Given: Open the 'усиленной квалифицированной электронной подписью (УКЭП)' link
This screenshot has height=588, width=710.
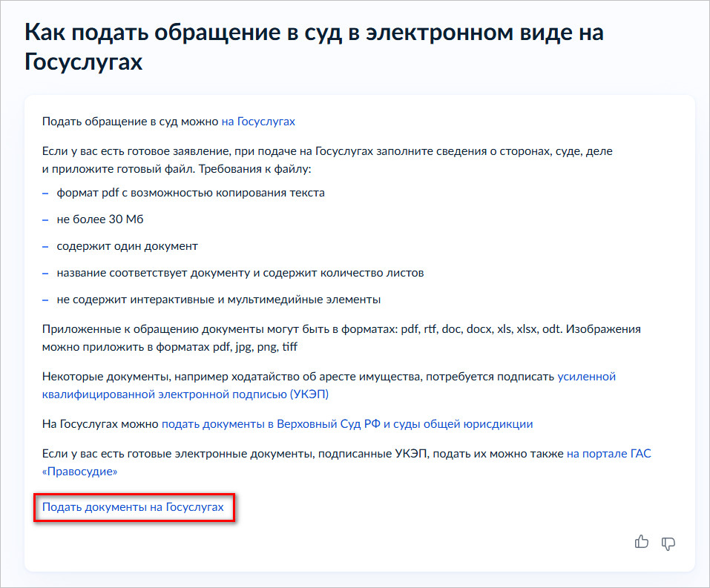Looking at the screenshot, I should click(329, 386).
